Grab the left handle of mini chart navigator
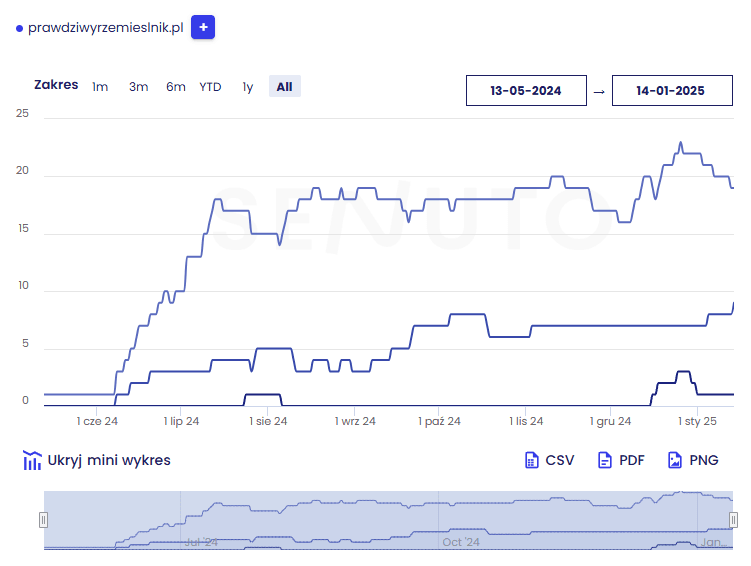This screenshot has height=566, width=751. [x=44, y=520]
